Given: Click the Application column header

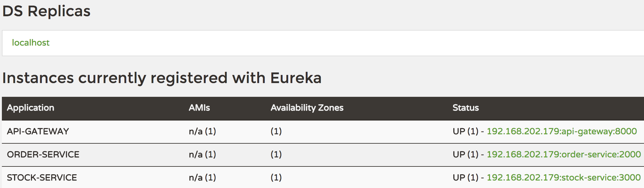Looking at the screenshot, I should [x=31, y=108].
